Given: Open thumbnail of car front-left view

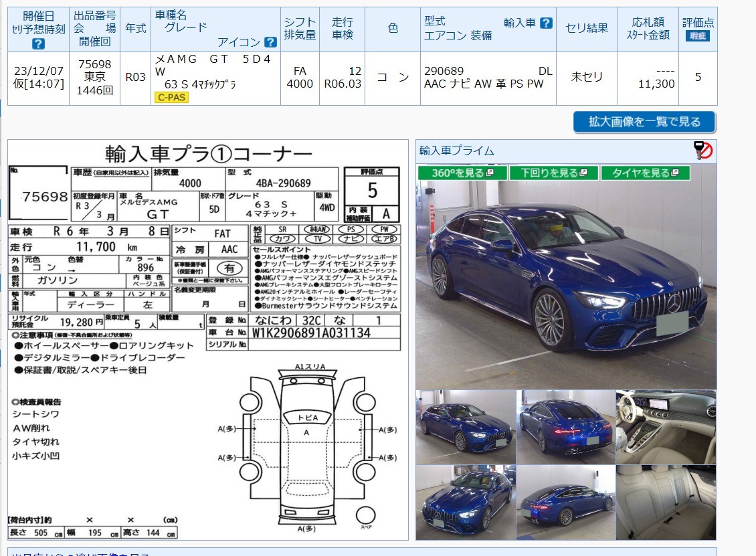Looking at the screenshot, I should (x=466, y=428).
